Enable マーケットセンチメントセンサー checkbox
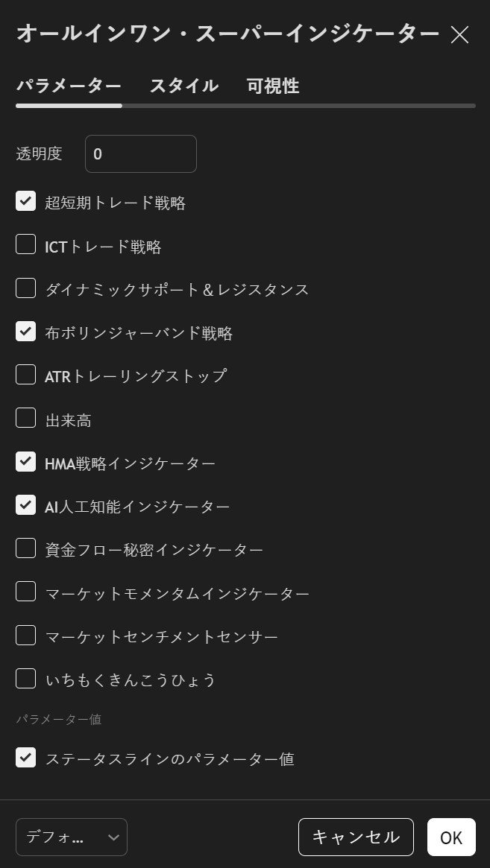 [x=26, y=636]
